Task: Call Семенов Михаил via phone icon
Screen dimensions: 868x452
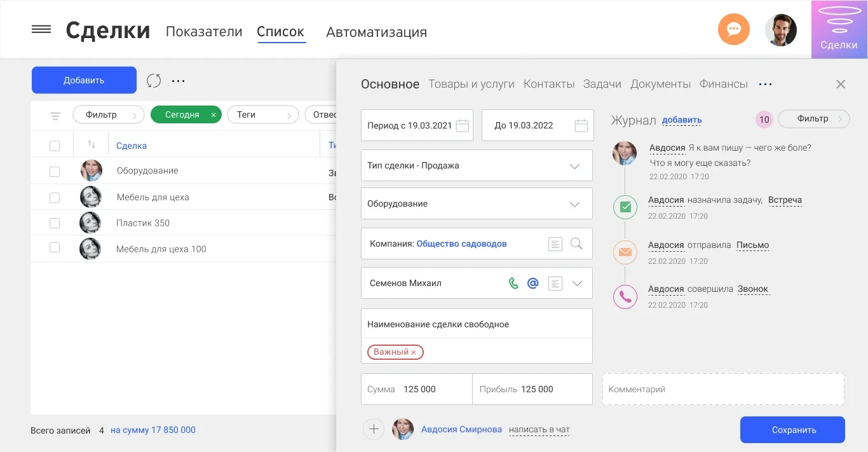Action: pos(513,284)
